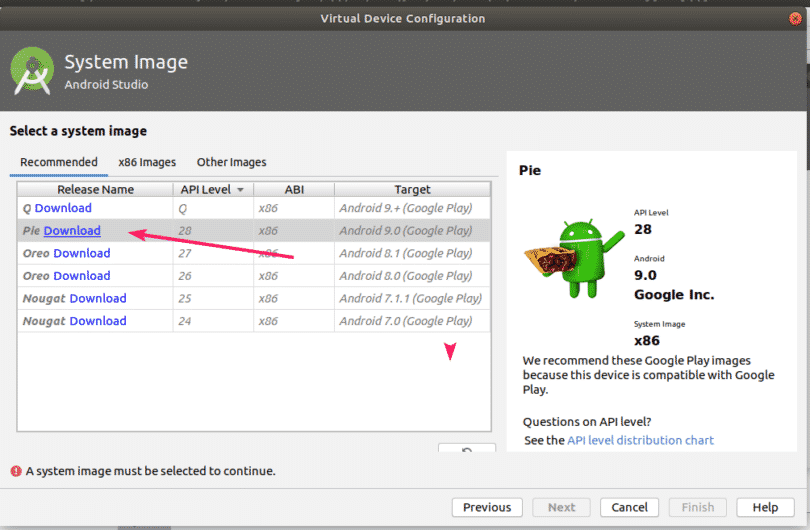Open the Other Images tab
The image size is (810, 530).
coord(231,162)
